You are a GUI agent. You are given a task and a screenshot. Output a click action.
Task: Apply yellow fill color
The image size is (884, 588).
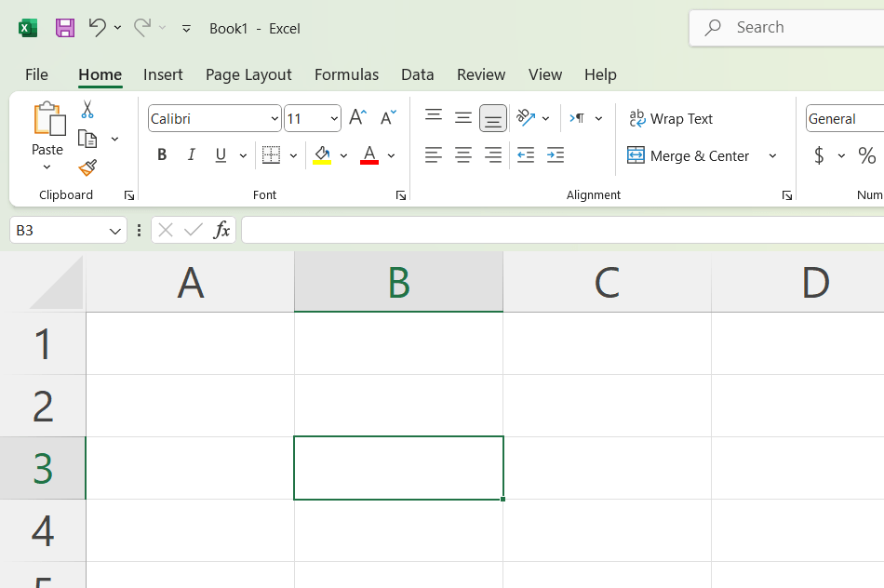(322, 154)
